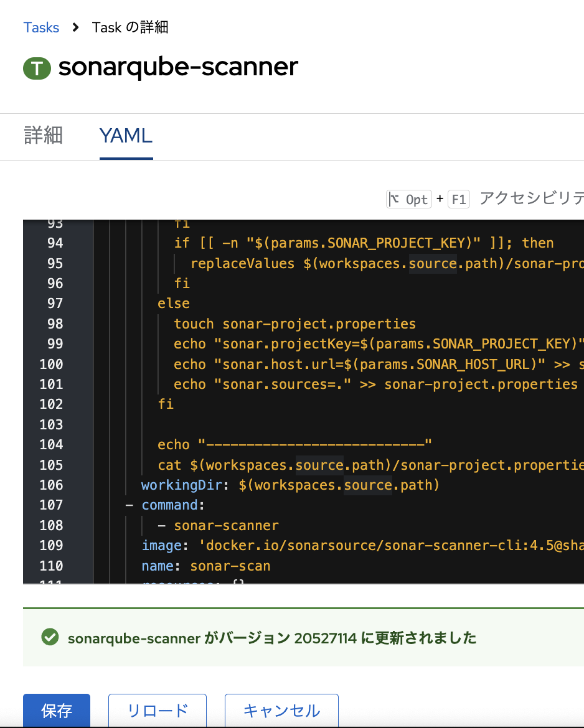Click line number 97 in editor gutter

tap(55, 303)
